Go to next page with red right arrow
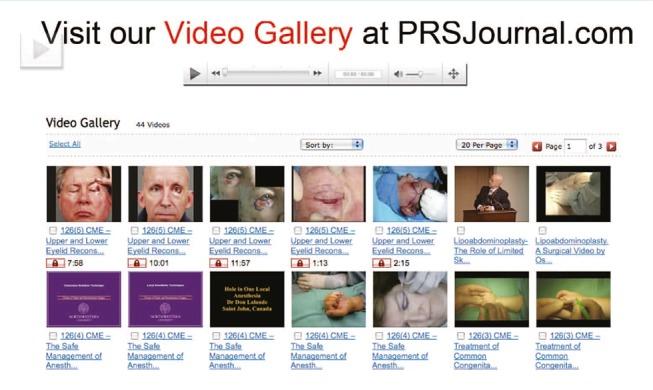The image size is (653, 390). [x=611, y=146]
